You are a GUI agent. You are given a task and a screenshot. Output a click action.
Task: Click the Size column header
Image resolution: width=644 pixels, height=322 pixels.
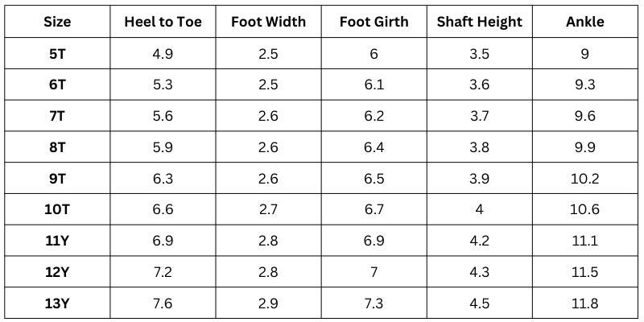(57, 22)
